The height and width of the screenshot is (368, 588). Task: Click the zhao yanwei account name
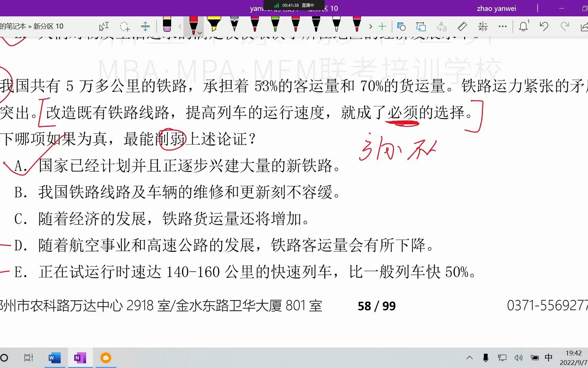tap(496, 9)
